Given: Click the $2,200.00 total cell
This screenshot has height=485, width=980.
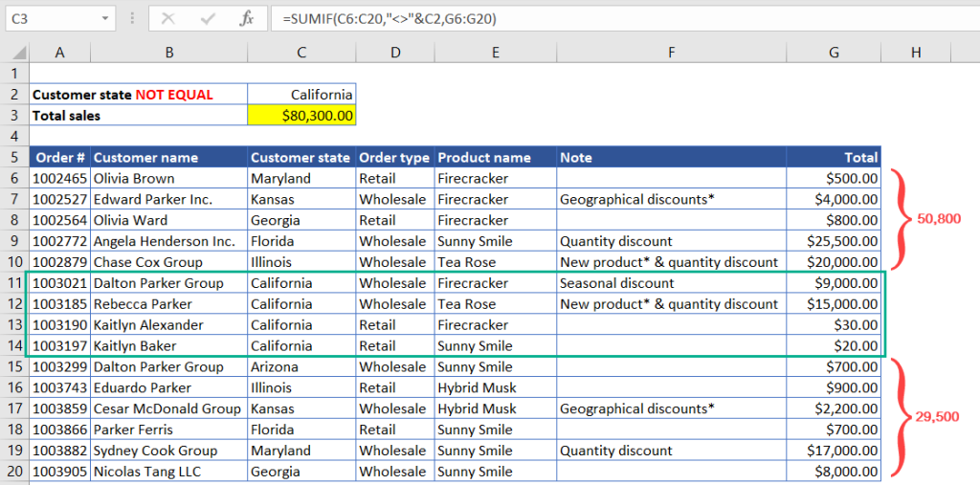Looking at the screenshot, I should coord(834,408).
